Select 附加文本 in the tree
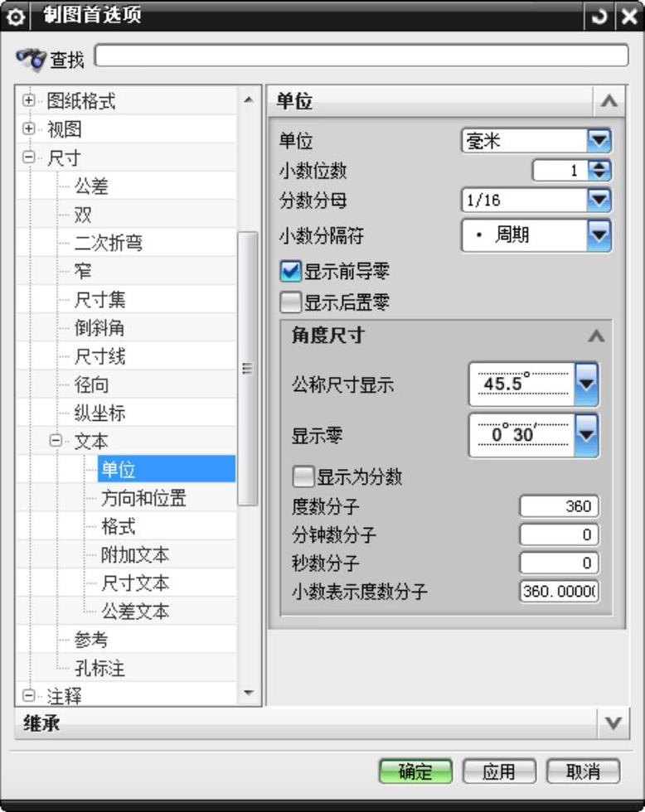The image size is (645, 812). pos(134,554)
